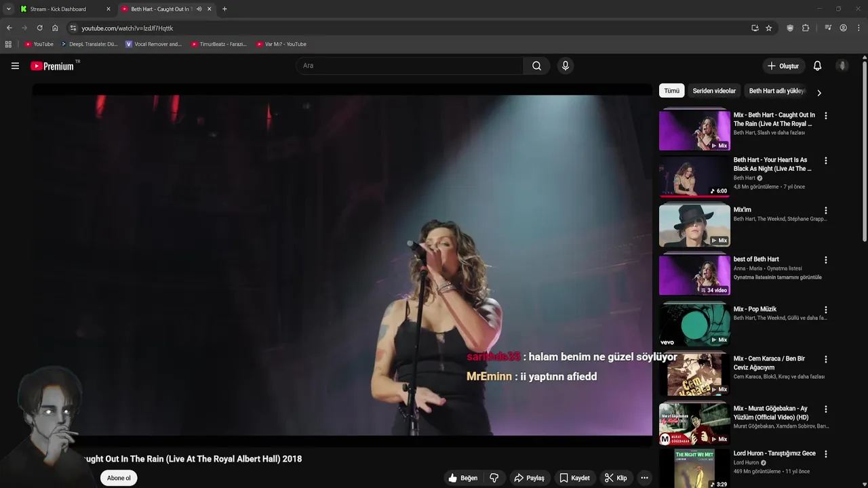The height and width of the screenshot is (488, 868).
Task: Open options for Mix - Pop Müzik
Action: 825,310
